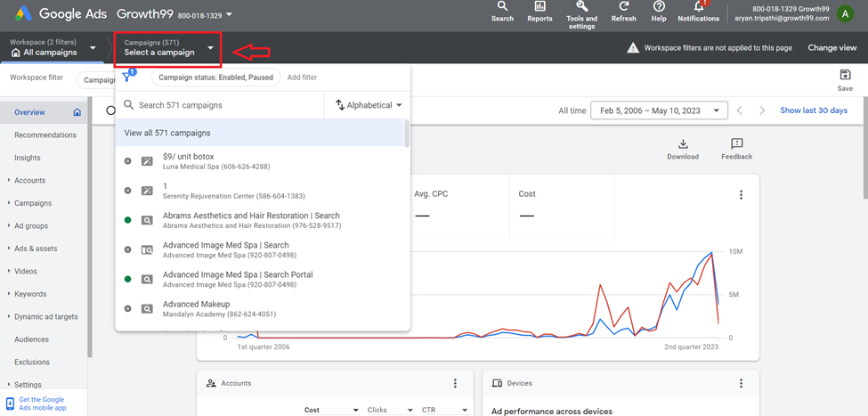
Task: Click the Avg. CPC metric card
Action: [460, 208]
